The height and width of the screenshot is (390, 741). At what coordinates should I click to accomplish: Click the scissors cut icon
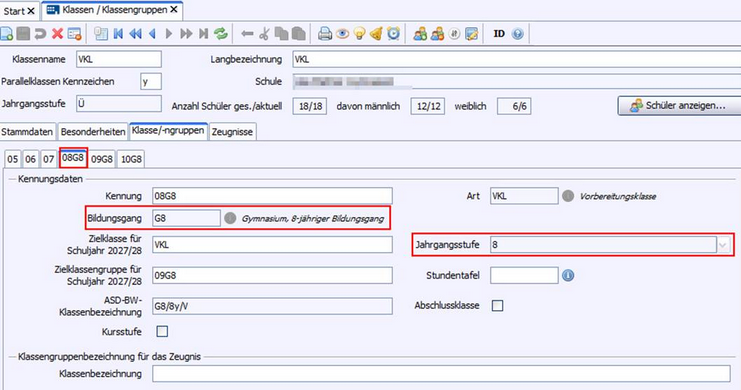click(265, 34)
